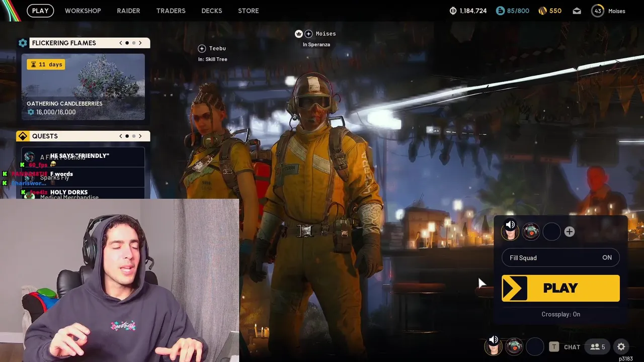This screenshot has width=644, height=362.
Task: Toggle the Crossplay: On setting
Action: [x=560, y=314]
